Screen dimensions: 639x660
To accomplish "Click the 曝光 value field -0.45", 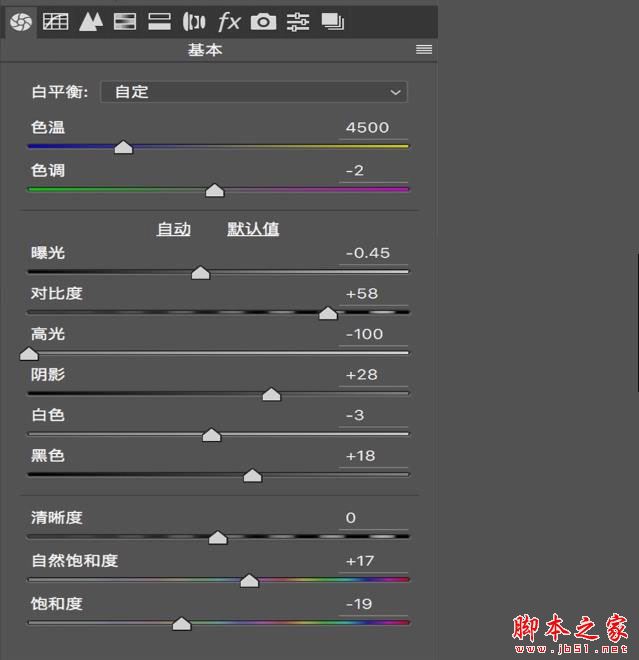I will pyautogui.click(x=373, y=253).
